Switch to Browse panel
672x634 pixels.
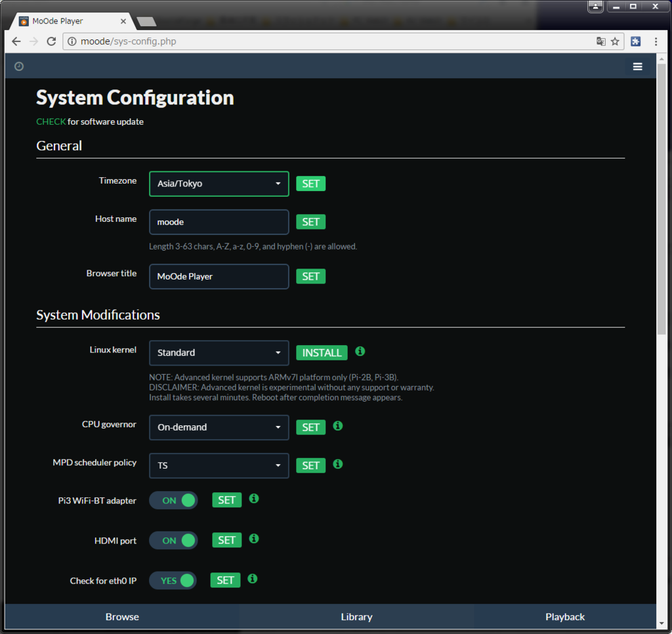[122, 616]
